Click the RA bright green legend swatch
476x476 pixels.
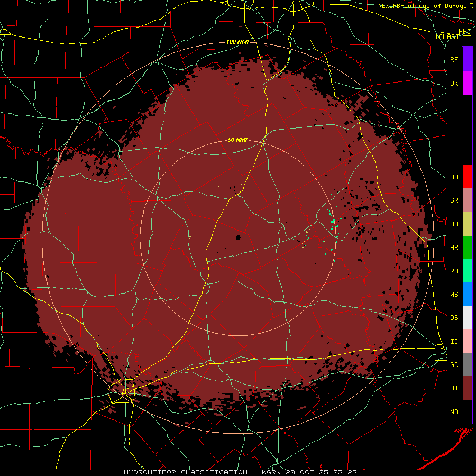pyautogui.click(x=467, y=271)
